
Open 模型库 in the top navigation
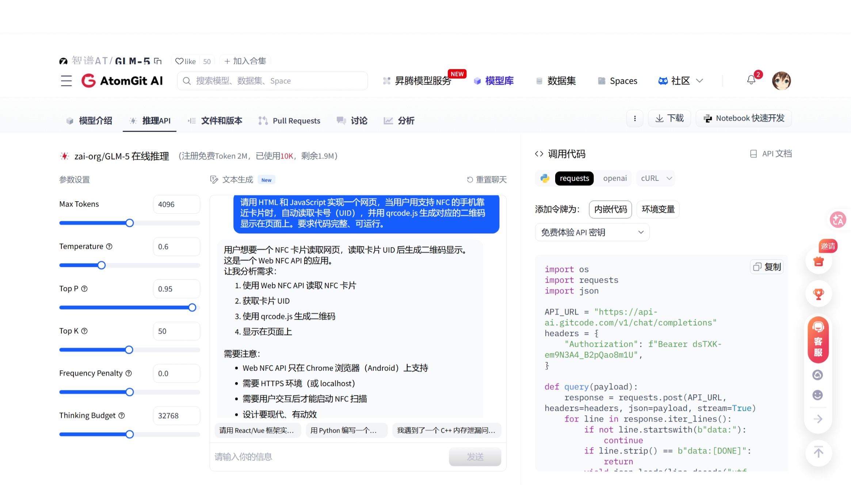[x=494, y=81]
